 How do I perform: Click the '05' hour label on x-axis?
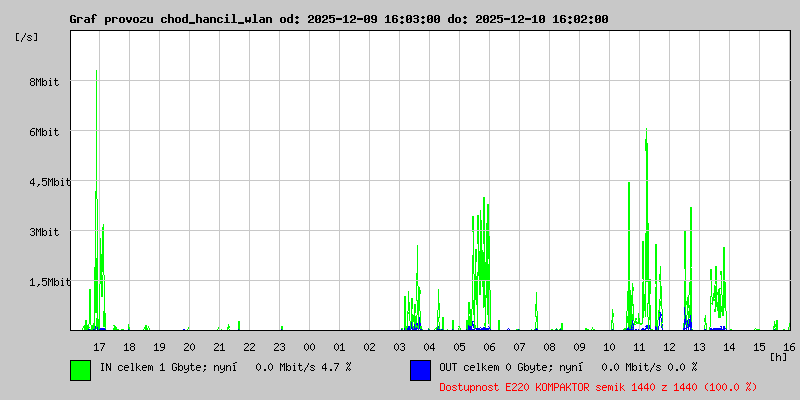click(x=459, y=347)
